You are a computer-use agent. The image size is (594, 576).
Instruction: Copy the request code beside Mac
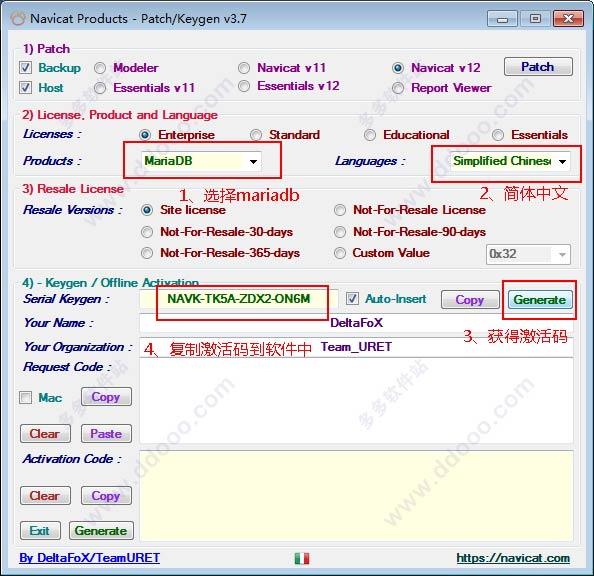106,397
